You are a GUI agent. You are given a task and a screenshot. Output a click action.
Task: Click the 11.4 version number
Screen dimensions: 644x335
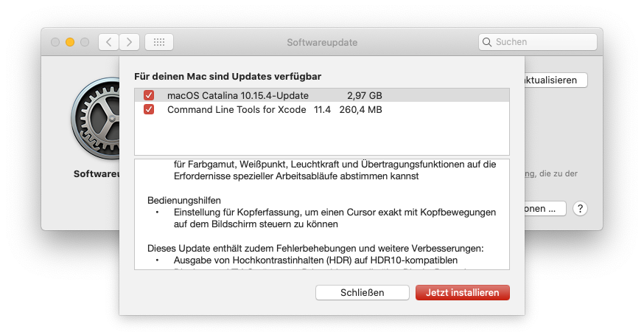[322, 109]
